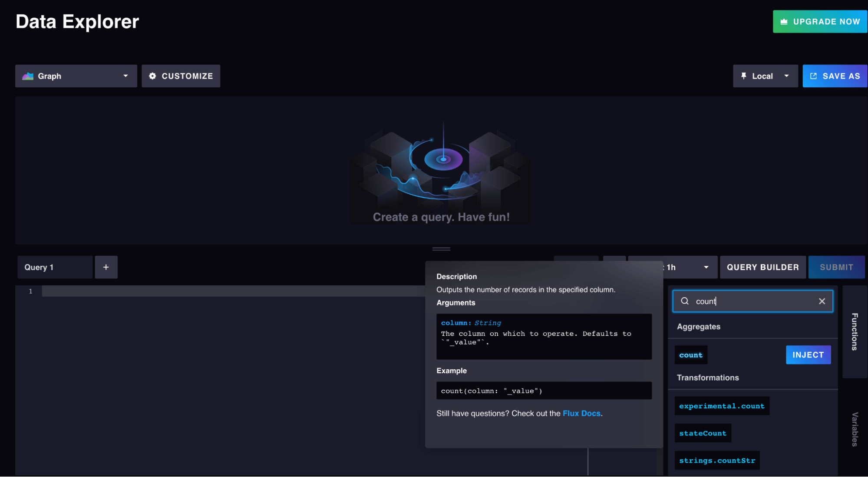Click the magnifier search icon
Image resolution: width=868 pixels, height=477 pixels.
(x=685, y=301)
